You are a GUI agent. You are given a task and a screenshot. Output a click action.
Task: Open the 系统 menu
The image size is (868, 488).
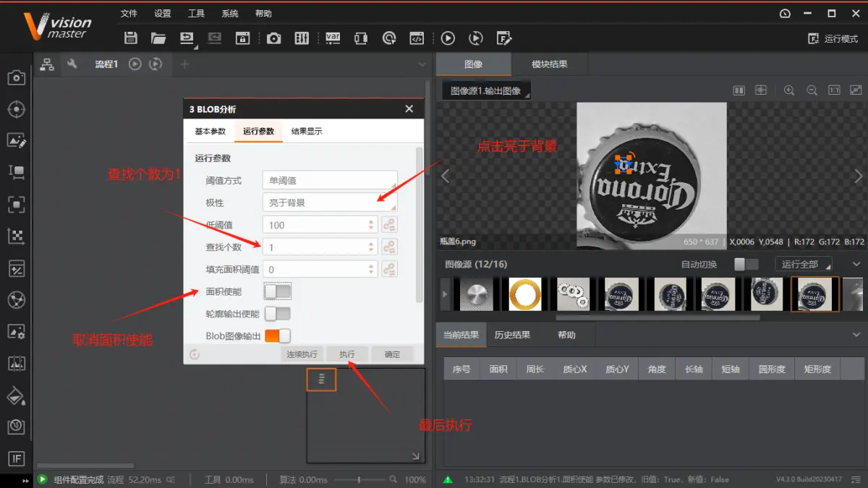point(230,14)
